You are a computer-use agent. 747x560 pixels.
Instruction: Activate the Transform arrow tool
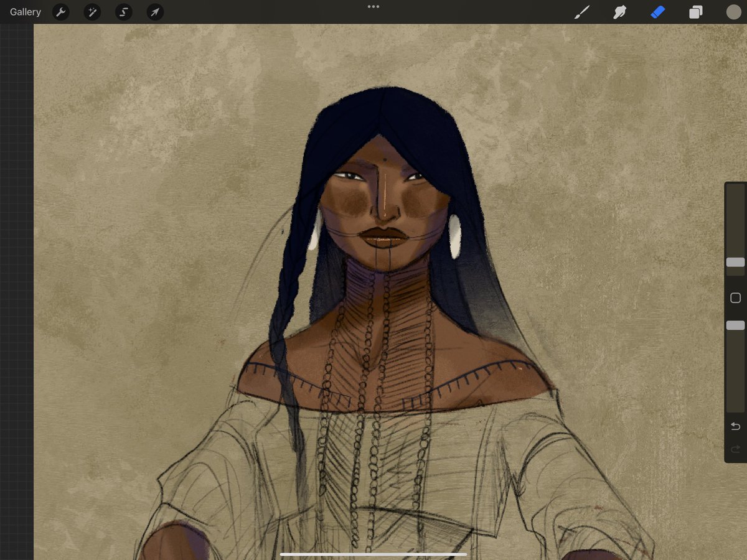coord(155,12)
